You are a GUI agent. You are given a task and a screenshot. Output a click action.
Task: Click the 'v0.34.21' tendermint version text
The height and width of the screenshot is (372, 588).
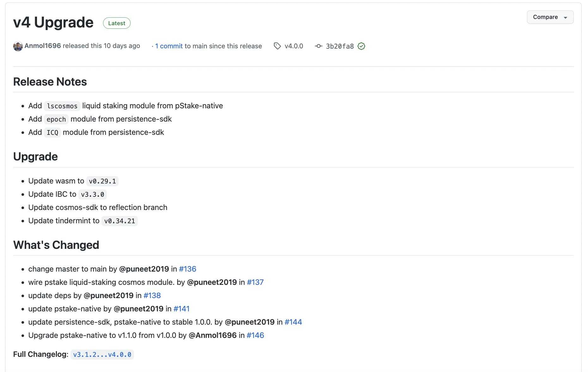click(119, 221)
